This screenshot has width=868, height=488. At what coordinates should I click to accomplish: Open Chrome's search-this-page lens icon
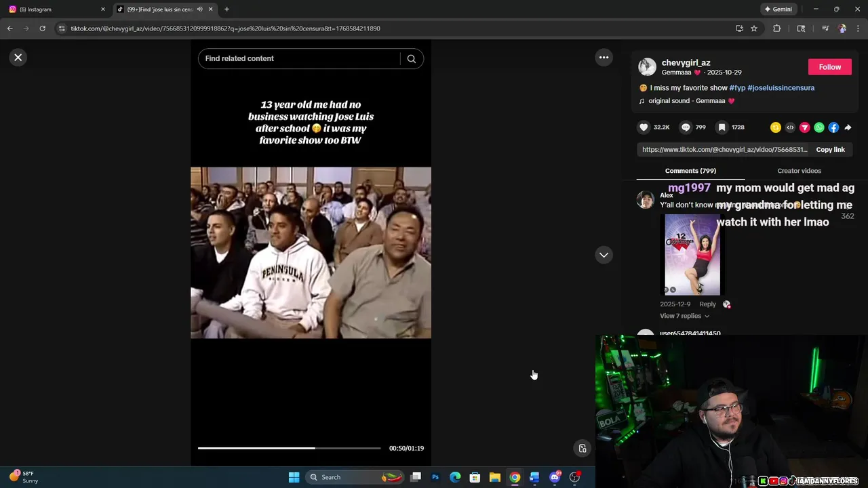[x=801, y=28]
